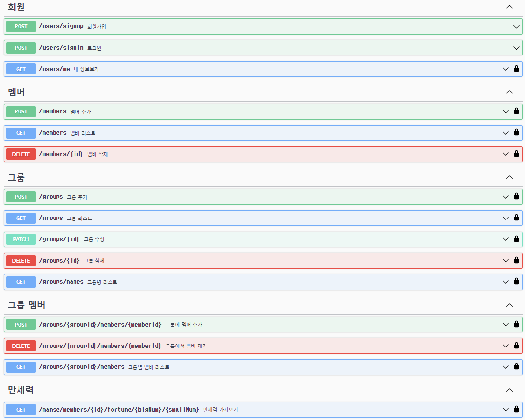The width and height of the screenshot is (525, 420).
Task: Expand chevron on DELETE /members/{id}
Action: tap(506, 154)
